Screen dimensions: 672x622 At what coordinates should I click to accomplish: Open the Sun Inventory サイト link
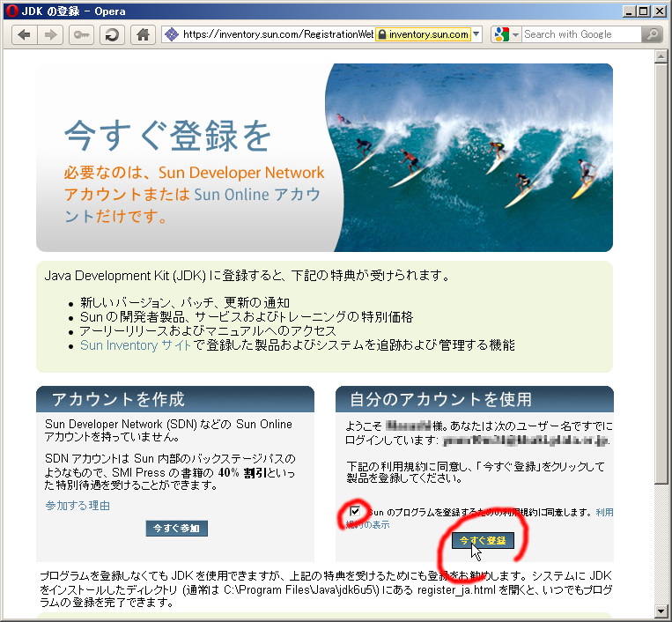click(136, 345)
